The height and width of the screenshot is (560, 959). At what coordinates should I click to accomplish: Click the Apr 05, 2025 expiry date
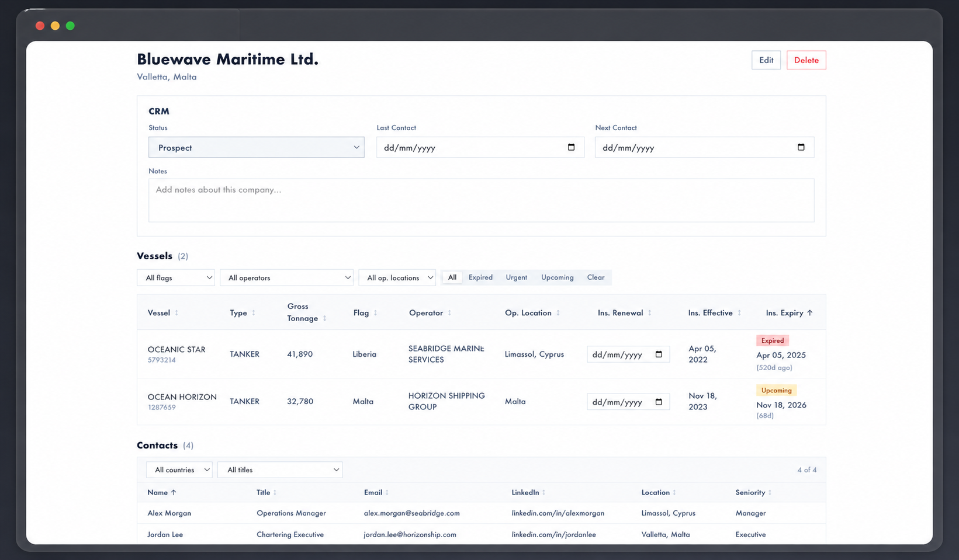781,355
